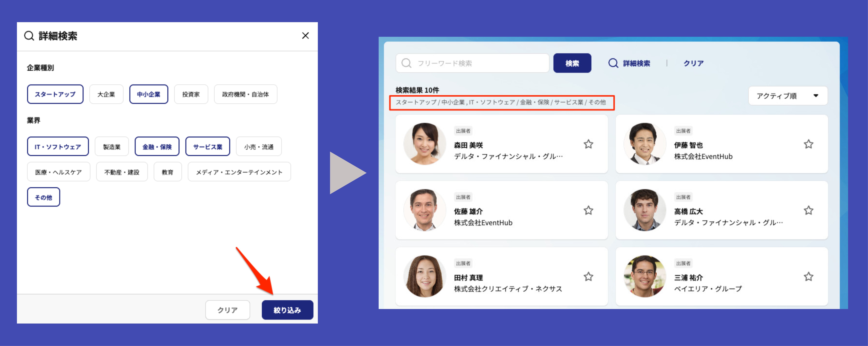Select the メディア・エンターテインメント chip
The image size is (868, 346).
(239, 172)
